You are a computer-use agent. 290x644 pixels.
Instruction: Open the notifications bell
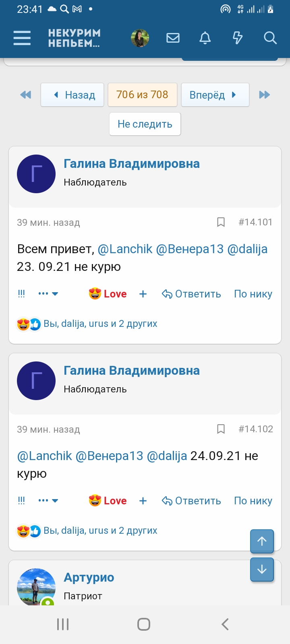click(205, 38)
